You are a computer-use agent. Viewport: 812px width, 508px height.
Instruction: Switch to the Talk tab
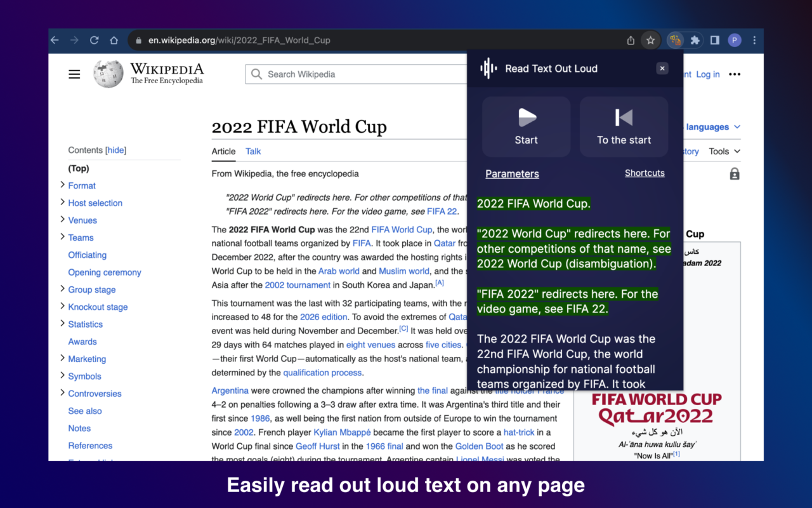(x=253, y=151)
